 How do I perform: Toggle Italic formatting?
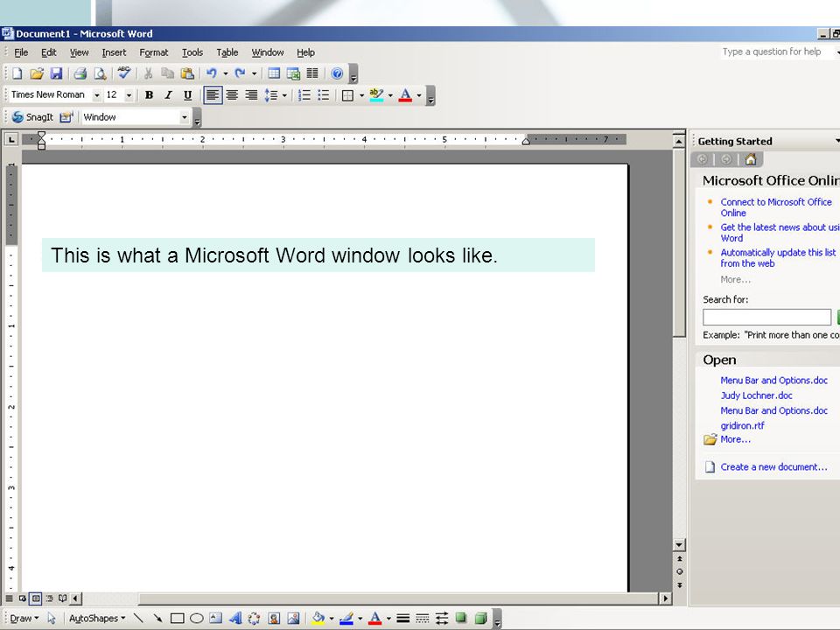point(168,95)
